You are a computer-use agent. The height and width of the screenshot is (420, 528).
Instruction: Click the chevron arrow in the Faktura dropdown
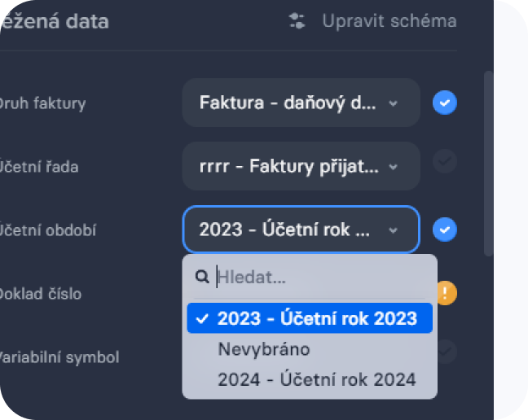click(x=394, y=103)
